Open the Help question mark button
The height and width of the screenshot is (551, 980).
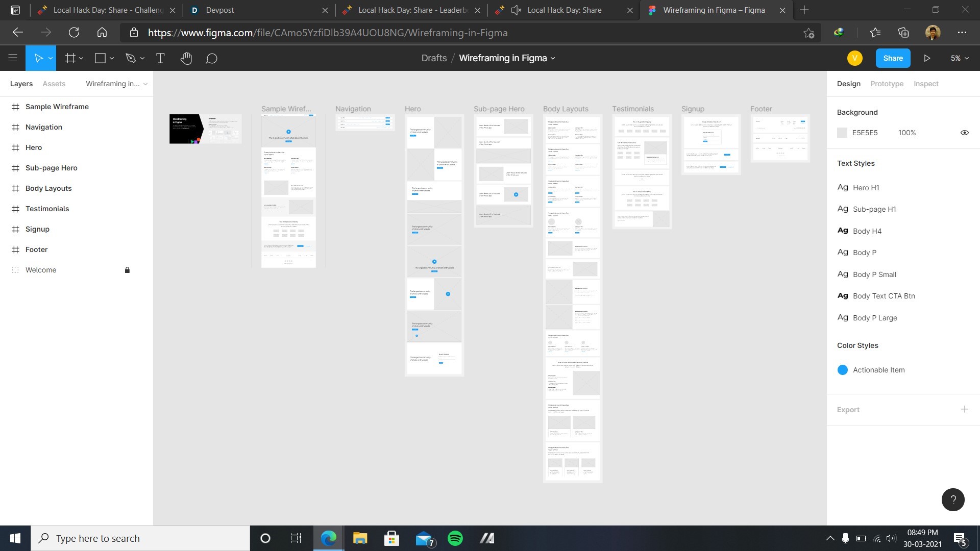952,499
